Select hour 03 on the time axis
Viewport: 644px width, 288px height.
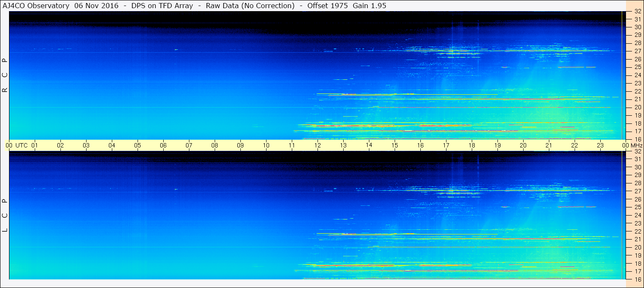tap(86, 145)
